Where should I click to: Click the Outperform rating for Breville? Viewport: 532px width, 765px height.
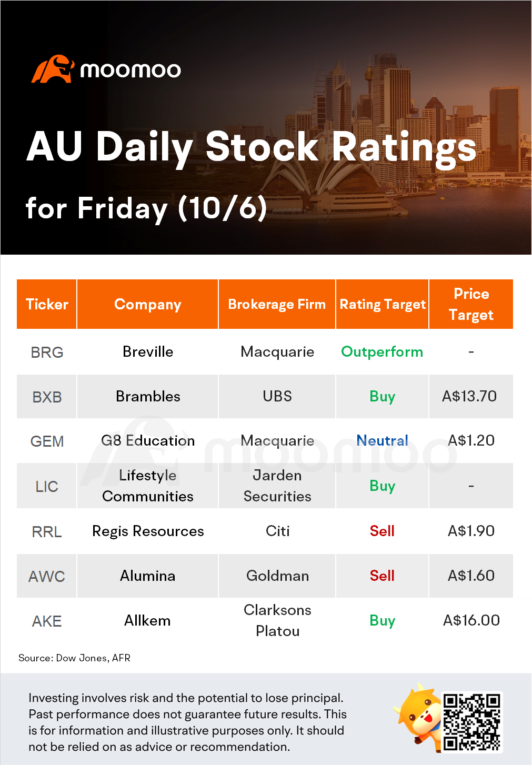pos(382,351)
